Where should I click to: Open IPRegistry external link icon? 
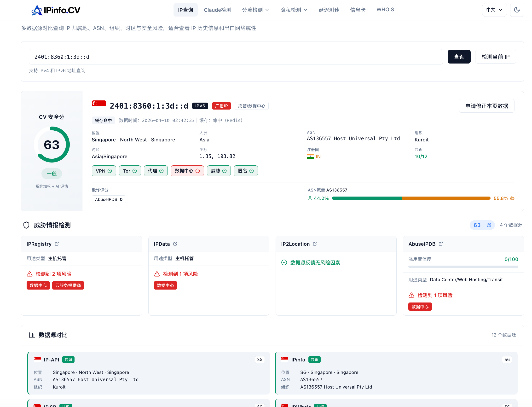[57, 244]
